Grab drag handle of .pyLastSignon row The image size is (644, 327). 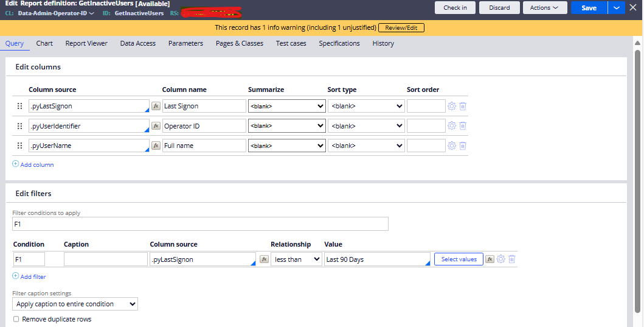[19, 106]
